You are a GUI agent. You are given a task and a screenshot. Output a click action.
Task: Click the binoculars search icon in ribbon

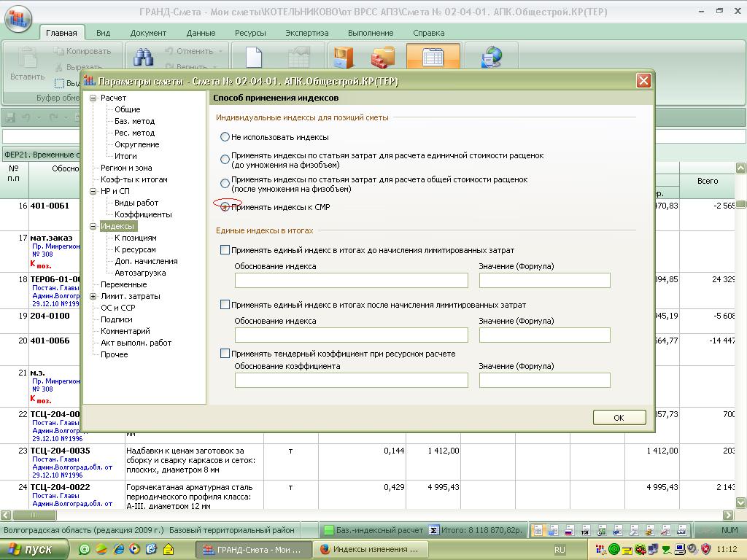pos(143,56)
